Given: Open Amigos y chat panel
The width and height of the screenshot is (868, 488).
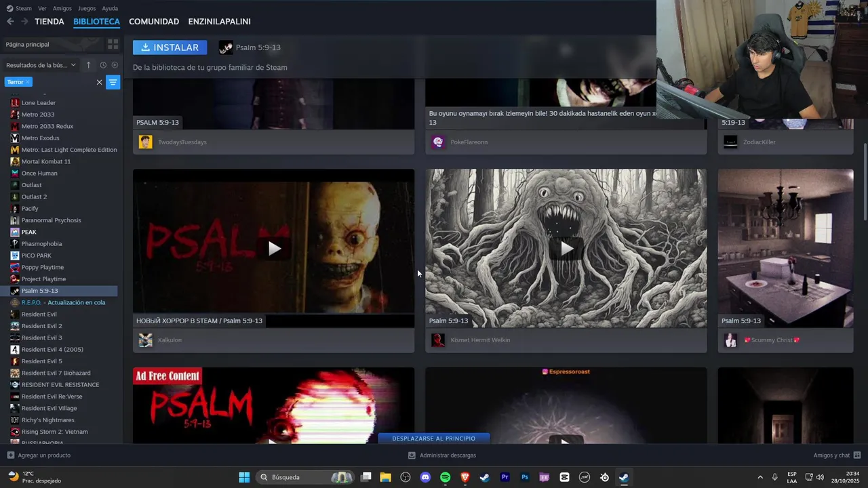Looking at the screenshot, I should click(837, 455).
